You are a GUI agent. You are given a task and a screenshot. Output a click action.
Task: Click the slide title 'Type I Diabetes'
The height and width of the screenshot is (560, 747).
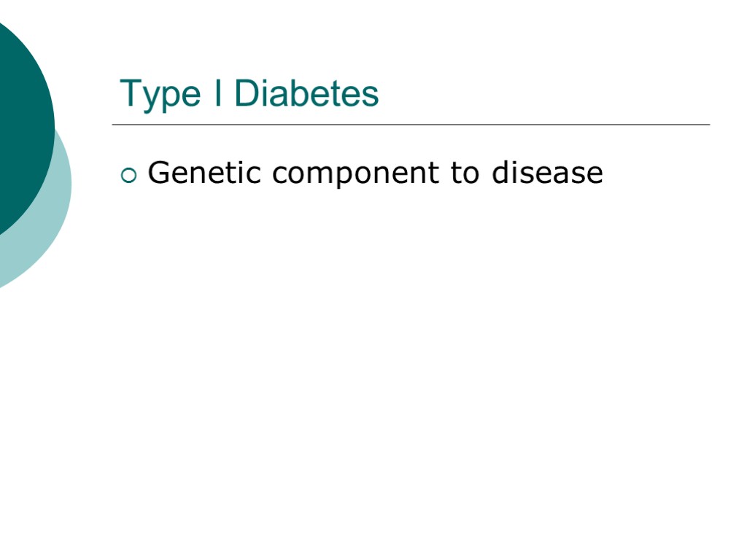tap(249, 94)
